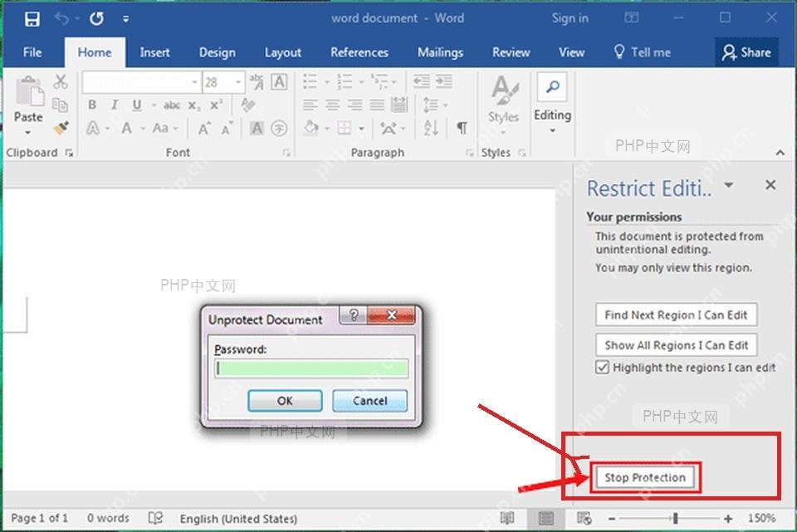Toggle Subscript formatting
This screenshot has width=797, height=532.
coord(194,105)
